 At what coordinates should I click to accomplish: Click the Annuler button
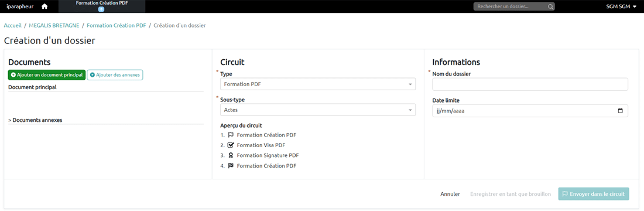coord(450,194)
